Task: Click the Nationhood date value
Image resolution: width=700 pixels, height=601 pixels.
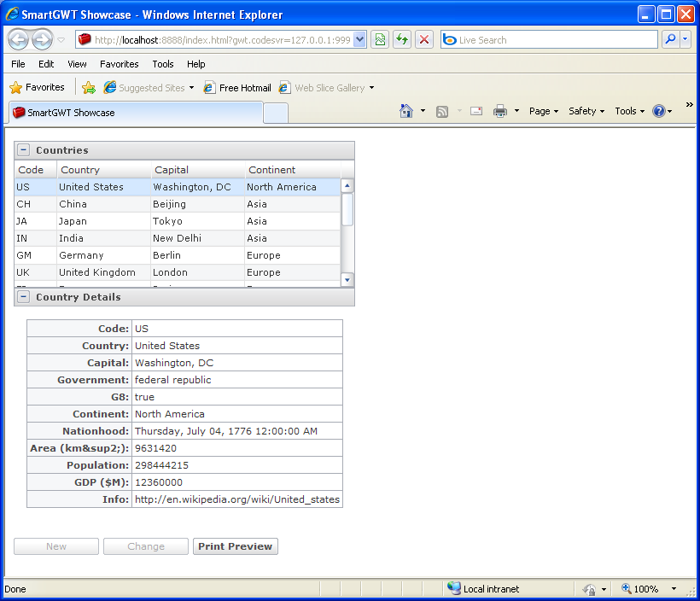Action: coord(226,431)
